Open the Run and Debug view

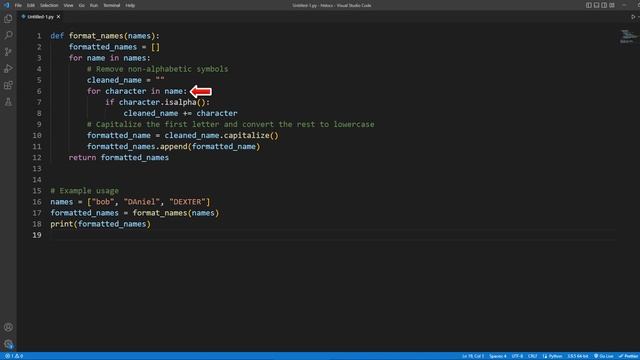(8, 69)
